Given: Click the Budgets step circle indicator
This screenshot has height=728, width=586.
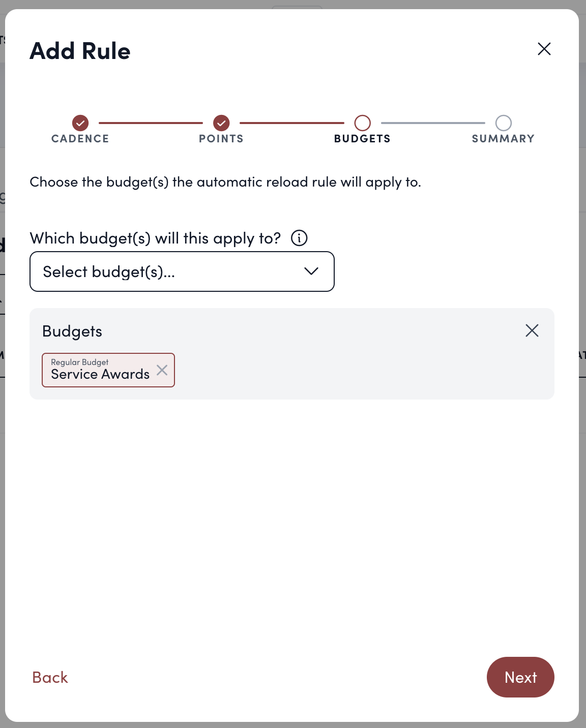Looking at the screenshot, I should point(363,123).
